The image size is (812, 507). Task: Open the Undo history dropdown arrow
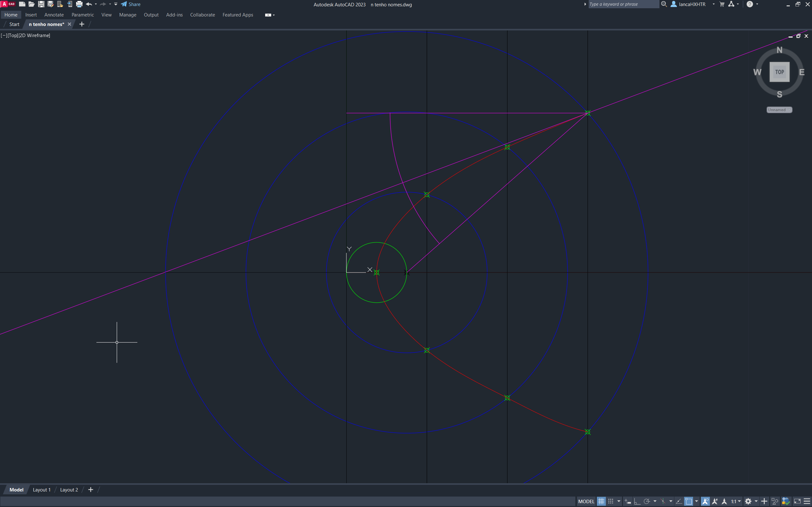96,4
